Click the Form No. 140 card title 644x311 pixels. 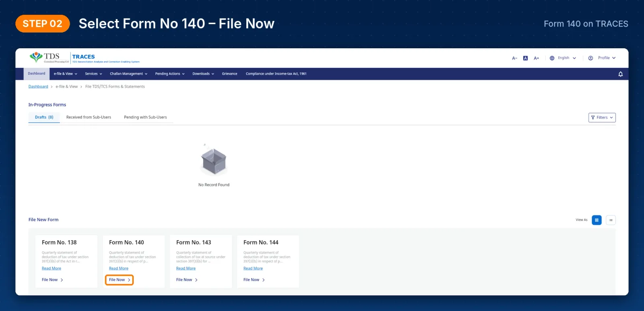(x=126, y=243)
